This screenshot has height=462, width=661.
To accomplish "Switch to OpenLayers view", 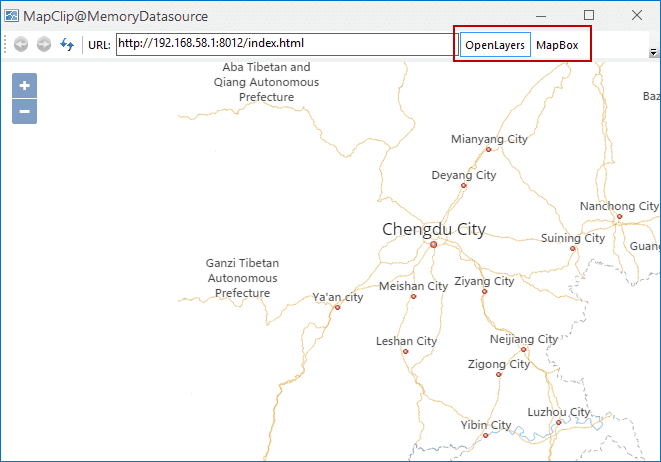I will point(495,45).
